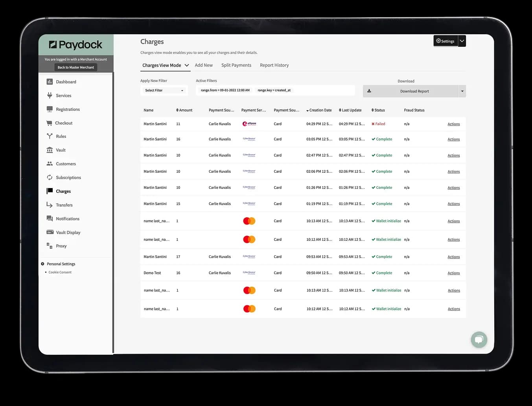Click the Proxy server icon
The height and width of the screenshot is (406, 532).
pos(50,246)
